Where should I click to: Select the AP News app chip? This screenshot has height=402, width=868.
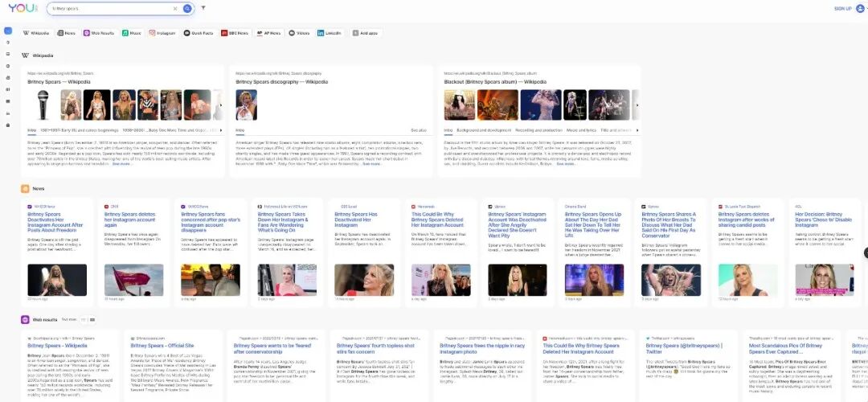(269, 33)
